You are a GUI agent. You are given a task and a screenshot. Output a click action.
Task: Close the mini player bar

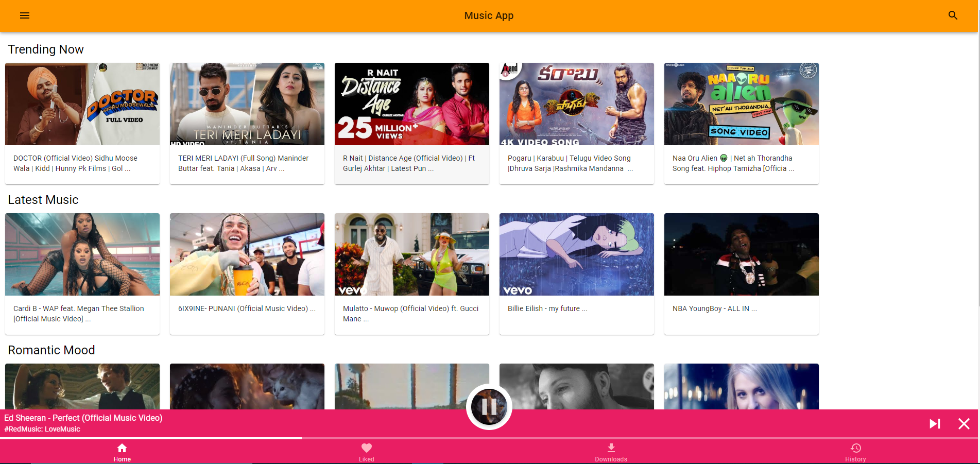point(964,423)
